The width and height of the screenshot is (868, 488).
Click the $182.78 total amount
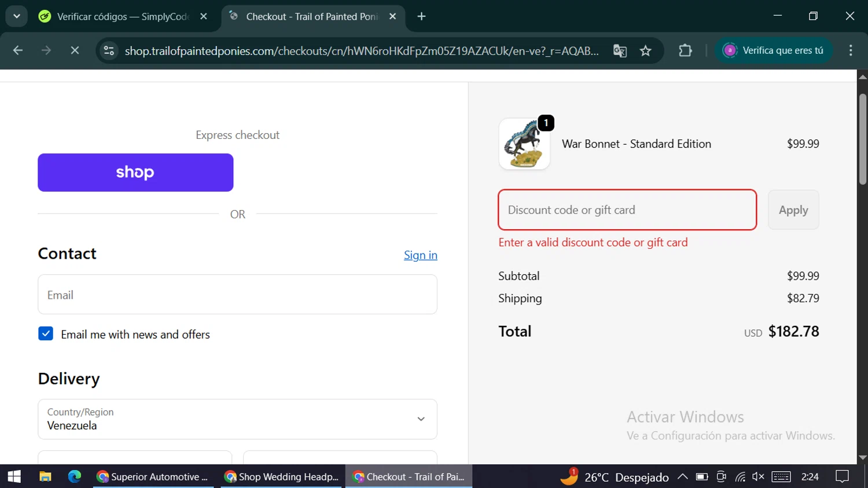(x=793, y=331)
